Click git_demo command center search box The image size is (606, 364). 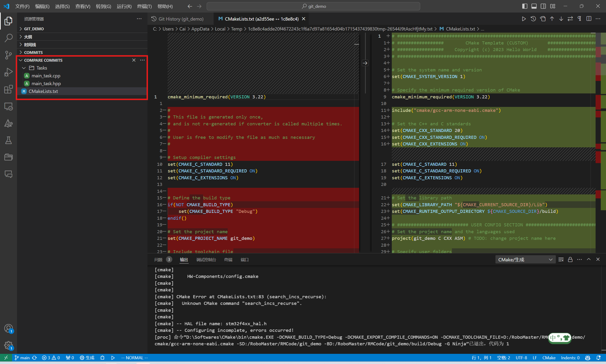pyautogui.click(x=313, y=6)
